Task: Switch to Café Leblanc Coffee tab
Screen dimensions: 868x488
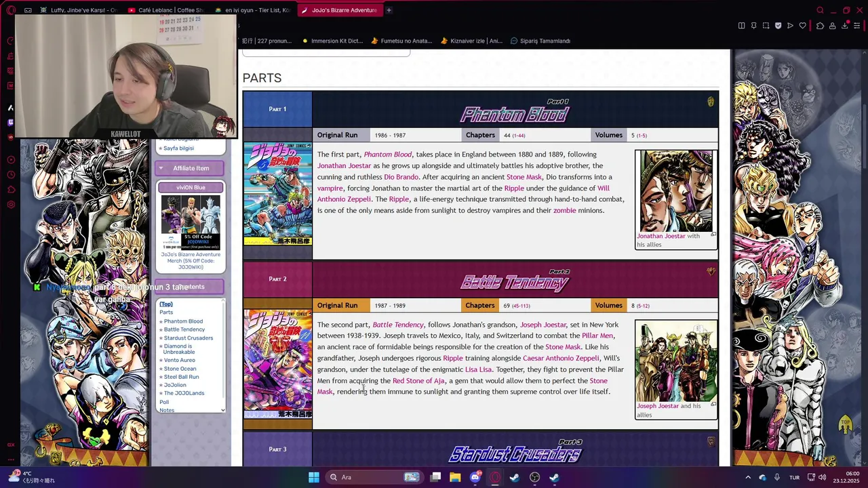Action: 165,10
